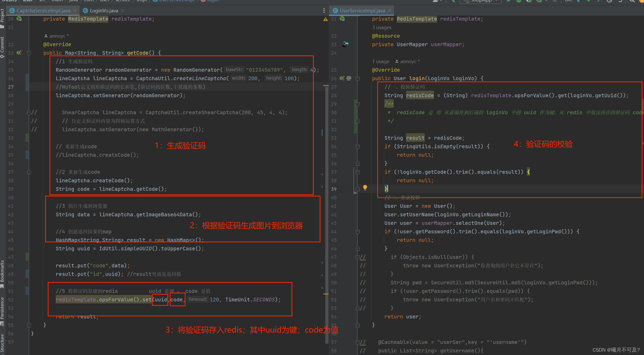The height and width of the screenshot is (355, 644).
Task: Click the @ gutter icon beside login
Action: [x=349, y=78]
